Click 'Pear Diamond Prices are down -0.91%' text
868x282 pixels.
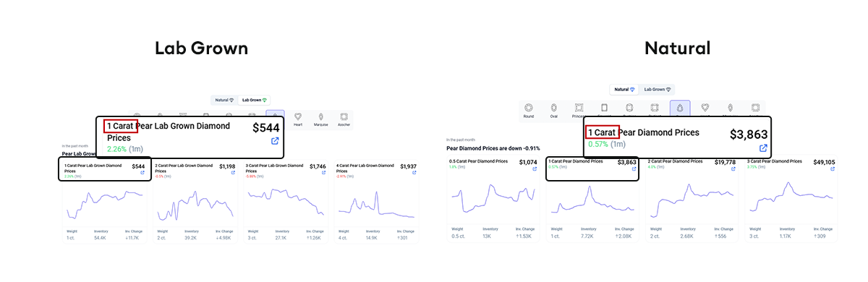tap(493, 148)
